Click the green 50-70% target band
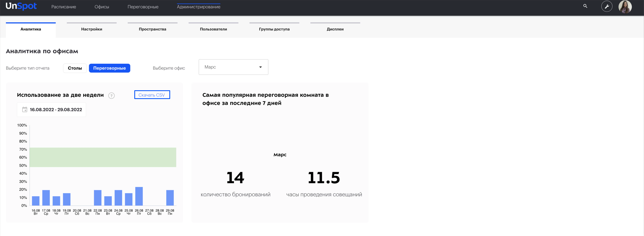The width and height of the screenshot is (644, 236). tap(103, 157)
